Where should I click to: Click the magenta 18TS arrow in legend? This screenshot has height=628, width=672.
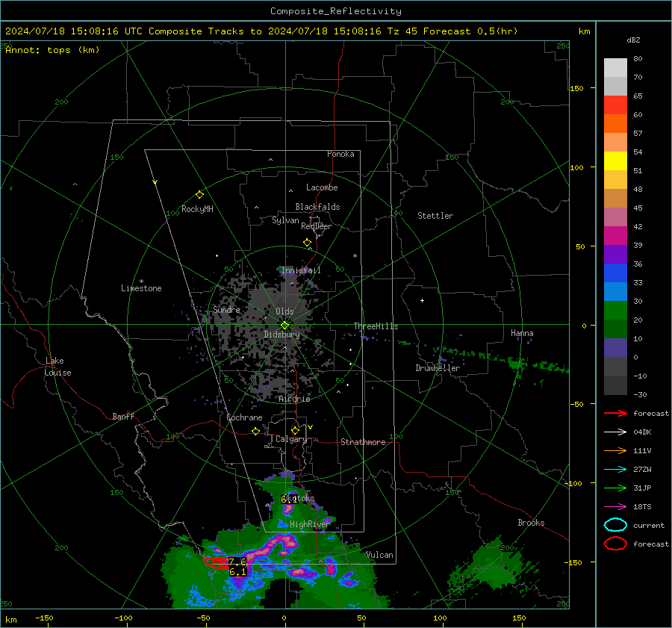[x=615, y=507]
